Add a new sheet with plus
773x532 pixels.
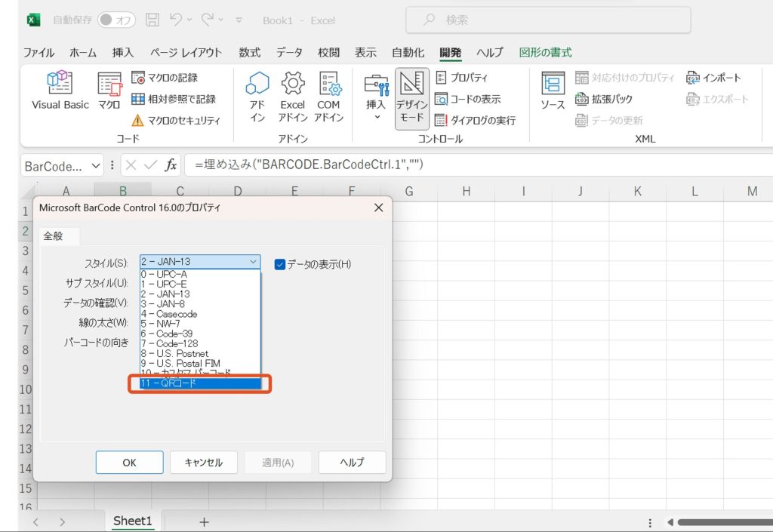(204, 521)
